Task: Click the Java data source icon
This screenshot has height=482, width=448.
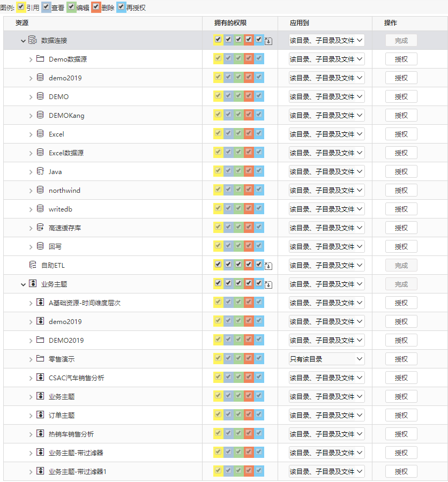Action: (40, 171)
